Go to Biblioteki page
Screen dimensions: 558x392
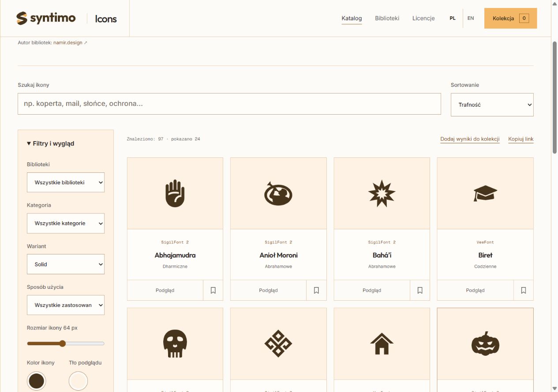(387, 19)
